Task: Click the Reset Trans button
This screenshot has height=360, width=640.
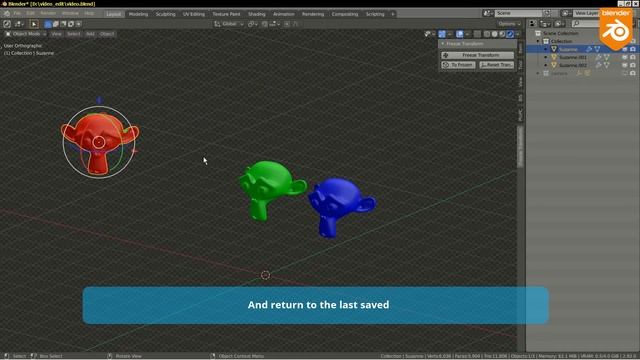Action: (x=496, y=64)
